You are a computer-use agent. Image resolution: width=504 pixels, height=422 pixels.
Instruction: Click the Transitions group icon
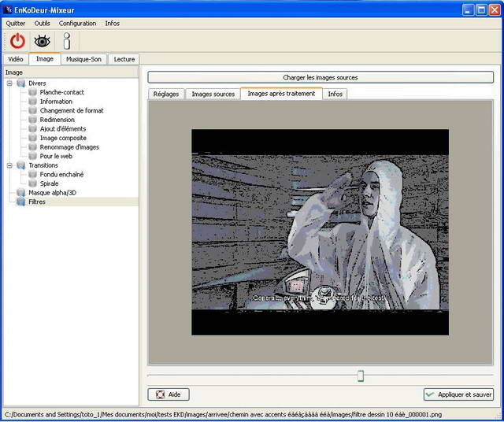click(x=21, y=165)
